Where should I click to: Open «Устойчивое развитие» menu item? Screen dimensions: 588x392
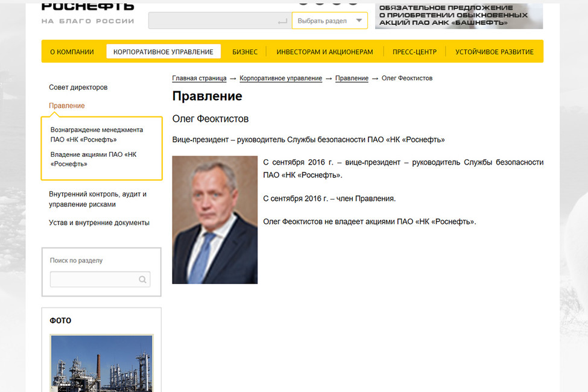pyautogui.click(x=495, y=52)
